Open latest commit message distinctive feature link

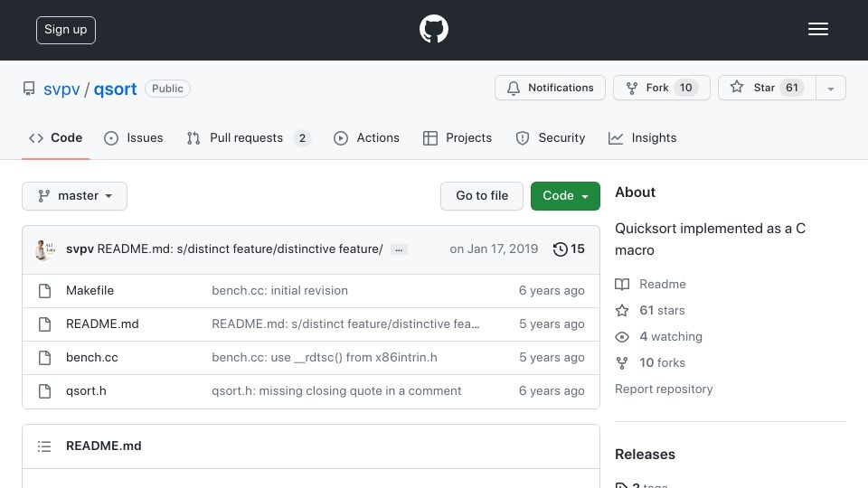coord(240,249)
